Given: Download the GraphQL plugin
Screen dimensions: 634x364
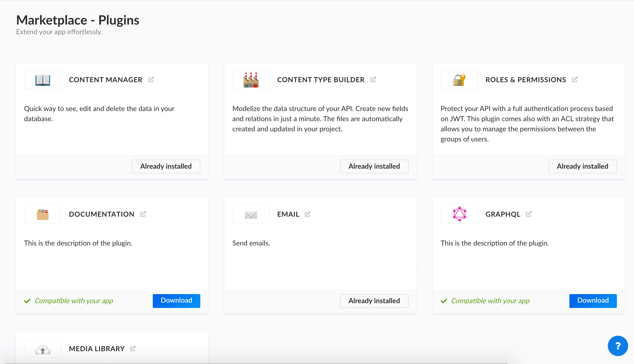Looking at the screenshot, I should (593, 301).
